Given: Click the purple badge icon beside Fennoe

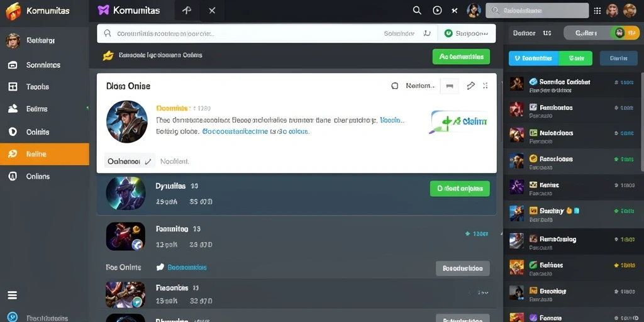Looking at the screenshot, I should point(533,317).
